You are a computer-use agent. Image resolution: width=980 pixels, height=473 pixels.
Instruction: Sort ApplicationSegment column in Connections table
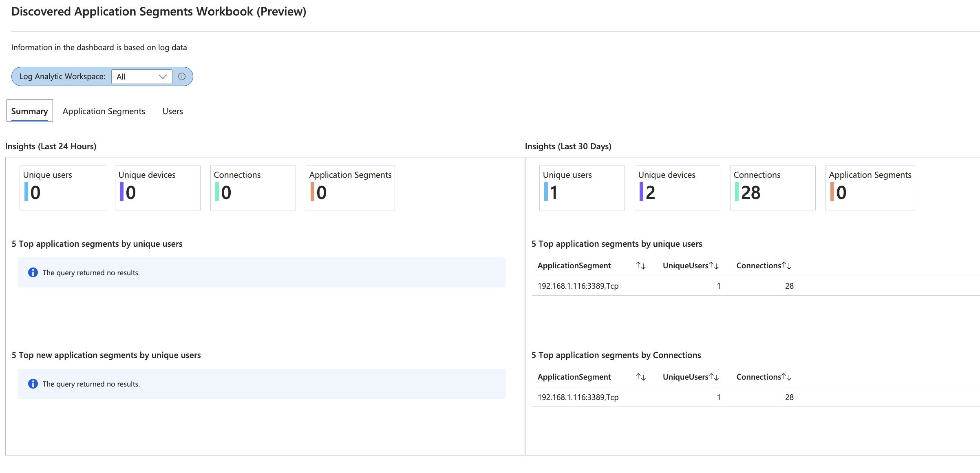pos(640,377)
